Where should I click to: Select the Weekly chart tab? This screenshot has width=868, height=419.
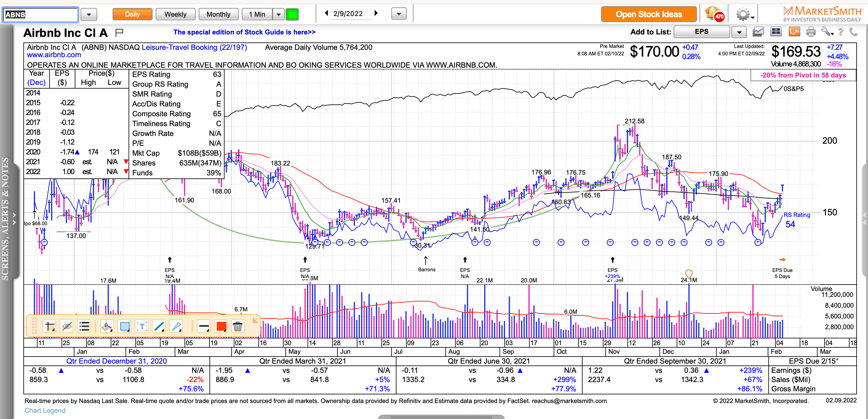point(175,14)
